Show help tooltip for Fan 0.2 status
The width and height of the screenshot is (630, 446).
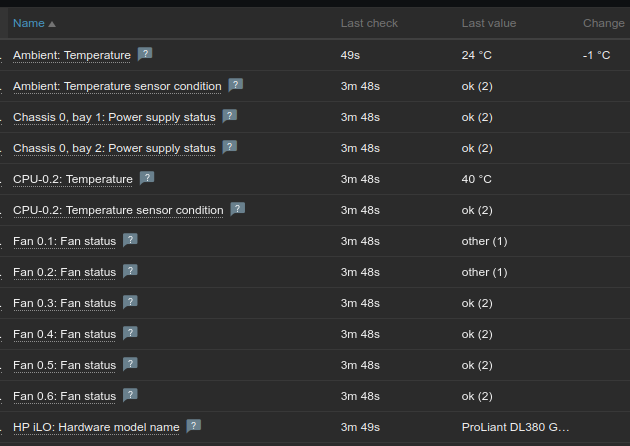pos(130,271)
